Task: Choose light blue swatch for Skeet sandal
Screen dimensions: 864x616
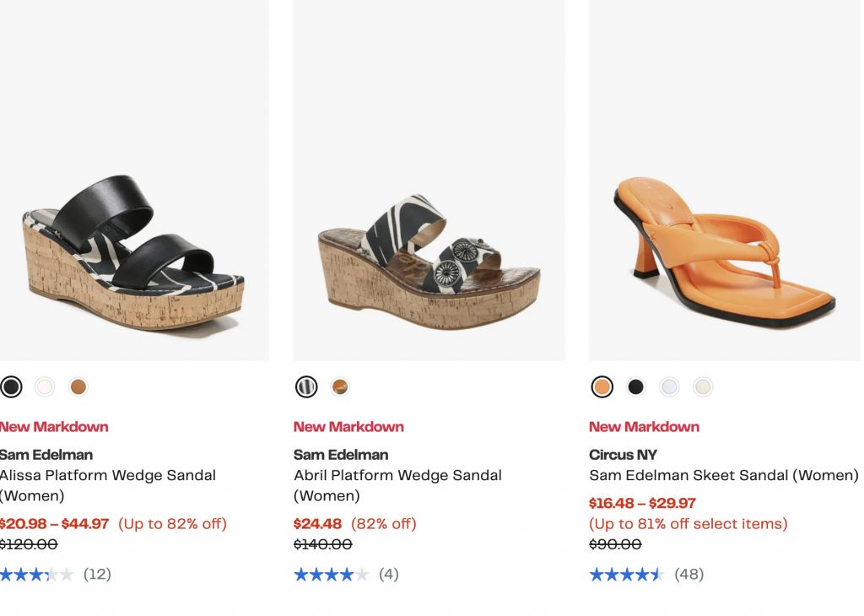Action: [x=669, y=387]
